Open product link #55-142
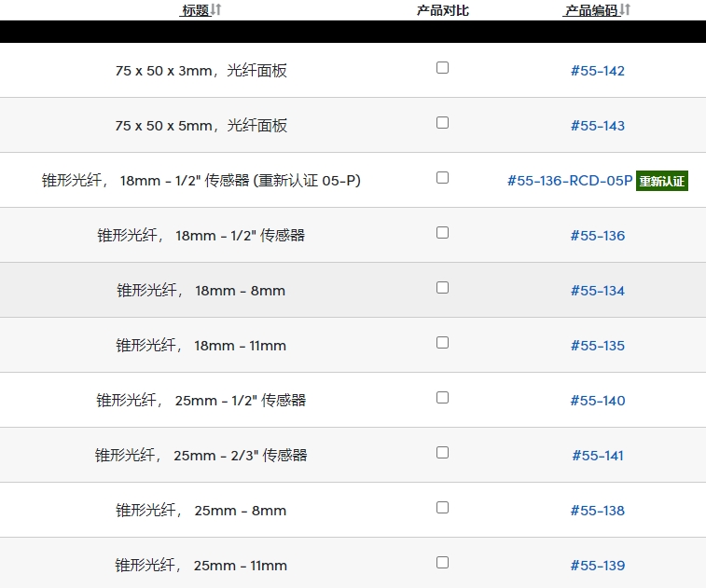This screenshot has height=588, width=706. (598, 71)
